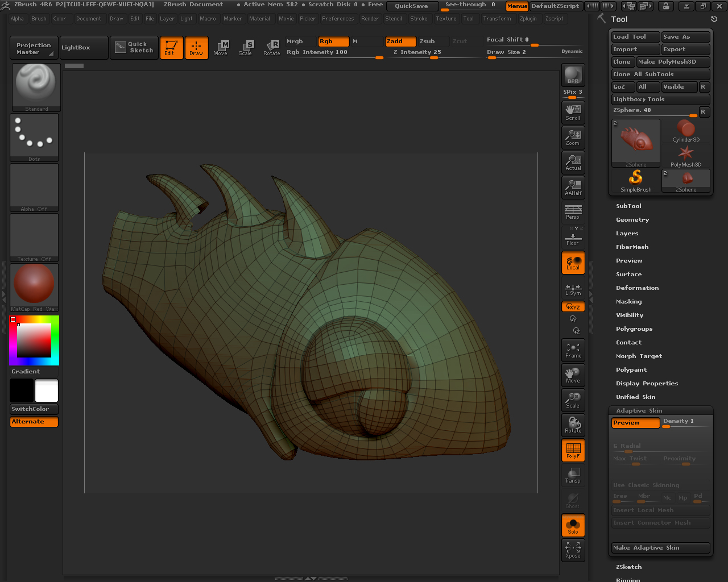Screen dimensions: 728x582
Task: Toggle Solo mode
Action: pyautogui.click(x=573, y=525)
